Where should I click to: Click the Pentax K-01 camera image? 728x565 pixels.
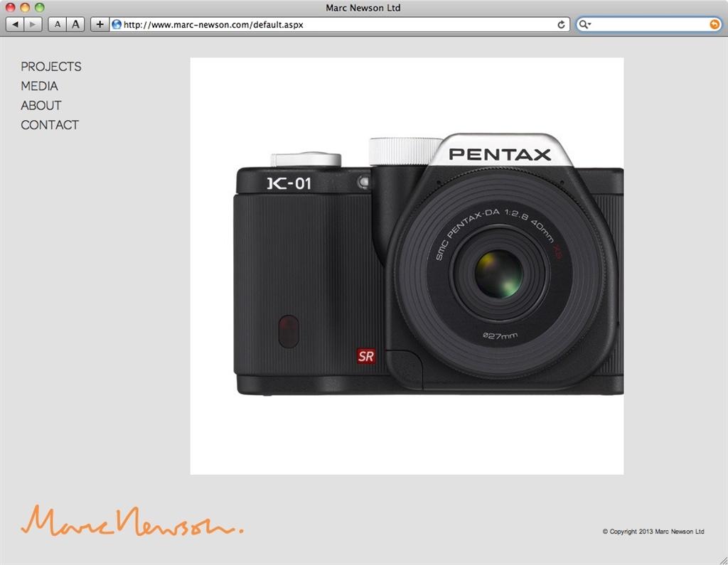click(407, 266)
